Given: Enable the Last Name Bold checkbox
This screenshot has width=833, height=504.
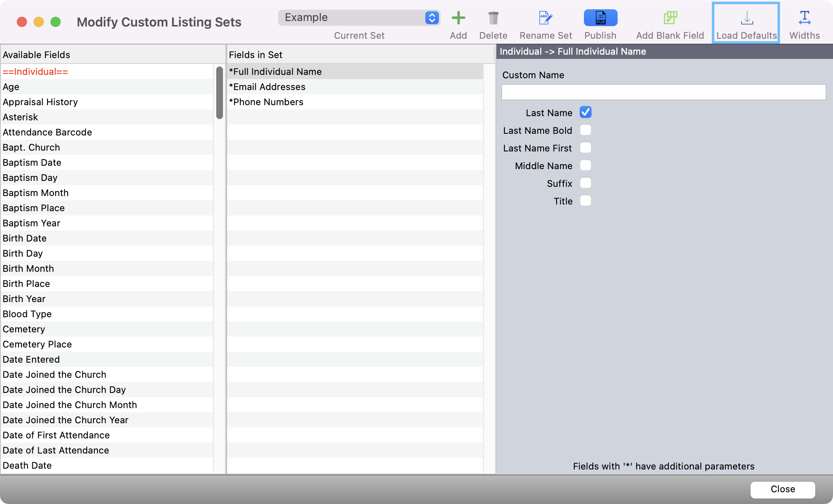Looking at the screenshot, I should coord(585,130).
